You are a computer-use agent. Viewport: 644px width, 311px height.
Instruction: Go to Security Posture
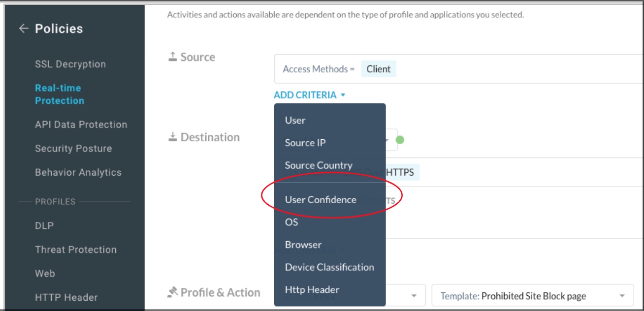[73, 149]
